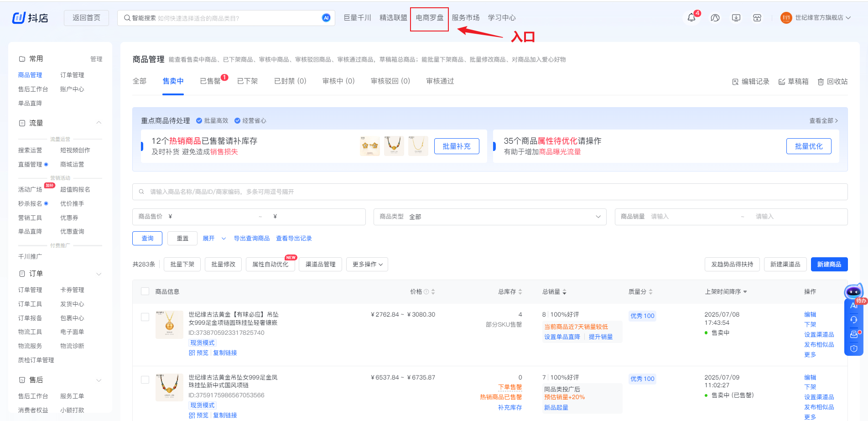Select the first product row checkbox
This screenshot has height=421, width=868.
[x=145, y=317]
